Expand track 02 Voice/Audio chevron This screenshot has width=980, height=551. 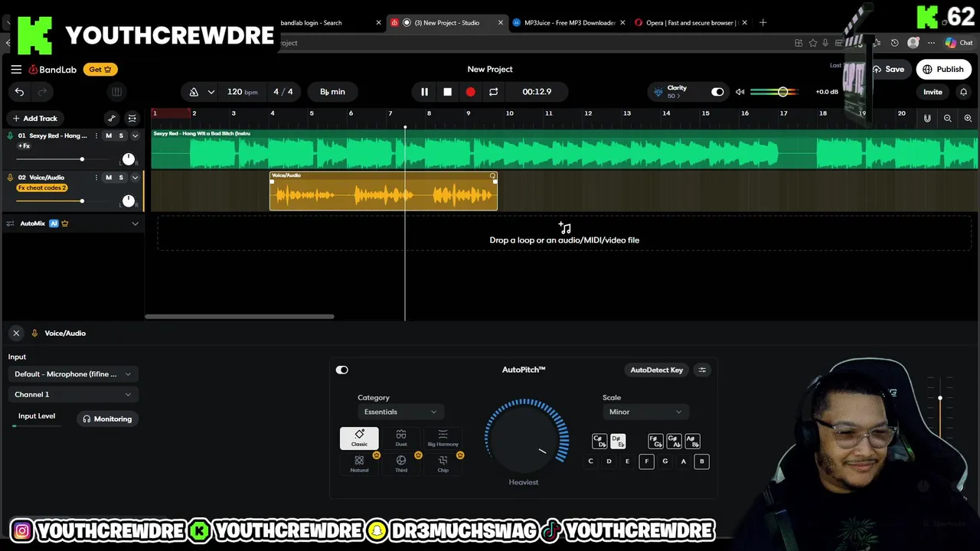136,178
